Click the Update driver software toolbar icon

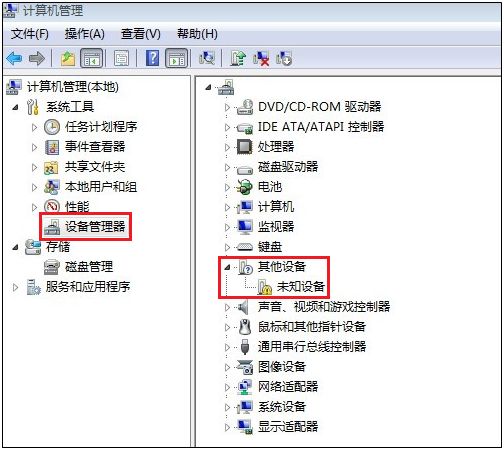click(238, 58)
